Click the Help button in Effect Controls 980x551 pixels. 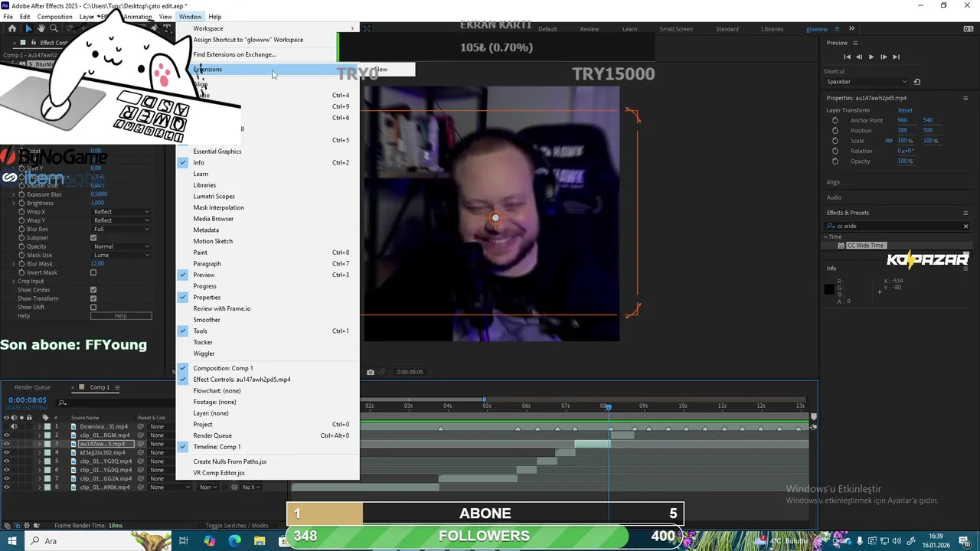[x=121, y=316]
